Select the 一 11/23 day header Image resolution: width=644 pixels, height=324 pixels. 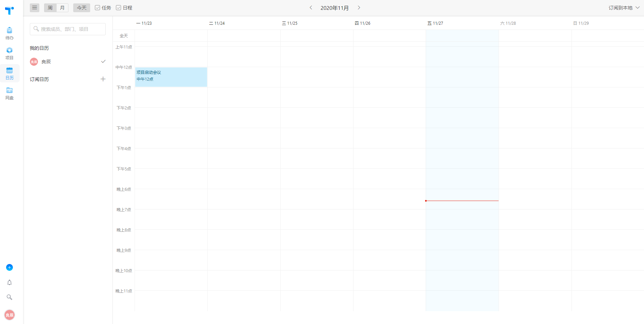[x=144, y=23]
